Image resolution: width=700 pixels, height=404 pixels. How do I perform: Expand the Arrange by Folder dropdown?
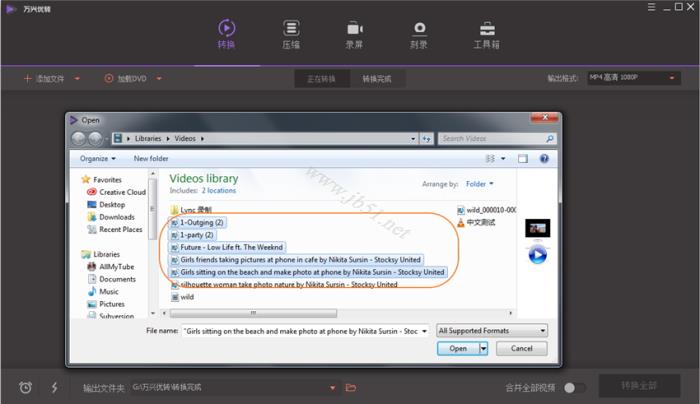point(480,184)
